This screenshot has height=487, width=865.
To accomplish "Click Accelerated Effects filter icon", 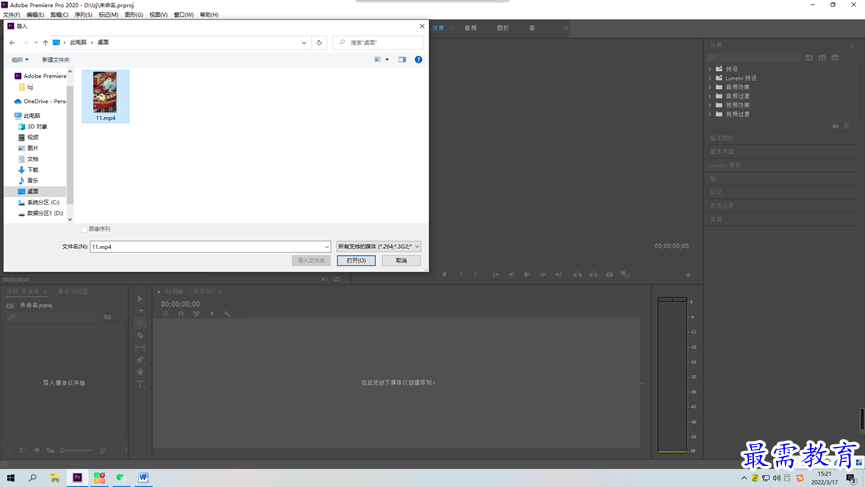I will [809, 57].
